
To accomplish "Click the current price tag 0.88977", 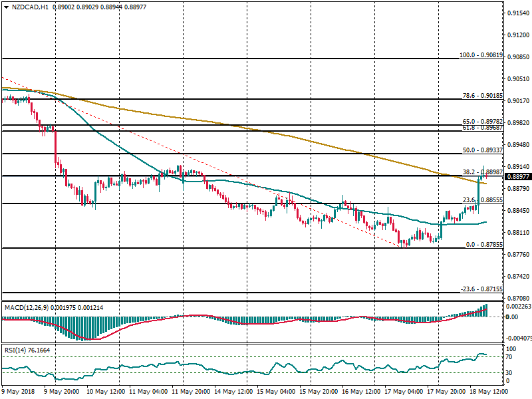I will click(517, 176).
